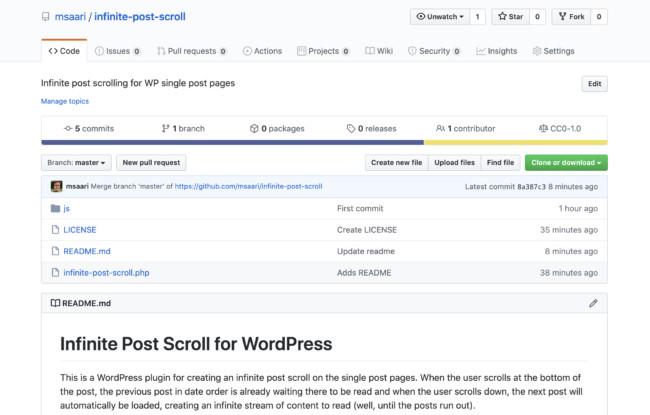This screenshot has width=650, height=415.
Task: Click the file icon beside infinite-post-scroll.php
Action: tap(55, 273)
